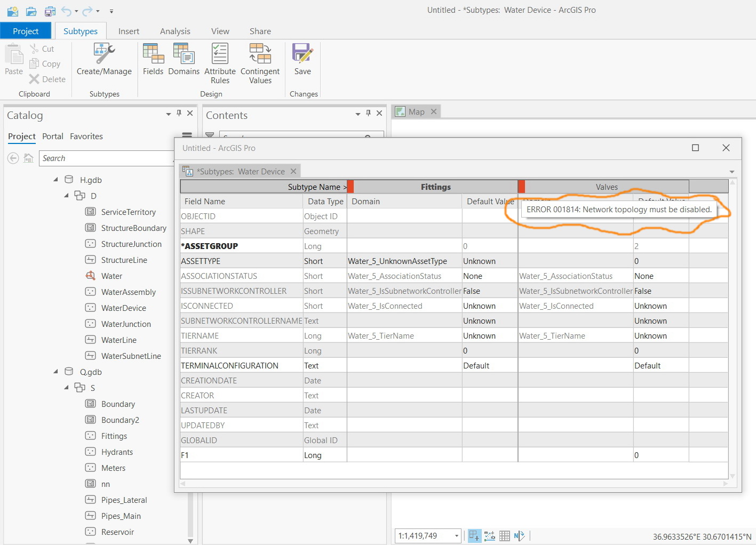The height and width of the screenshot is (545, 756).
Task: Open the Domains design view
Action: (x=184, y=60)
